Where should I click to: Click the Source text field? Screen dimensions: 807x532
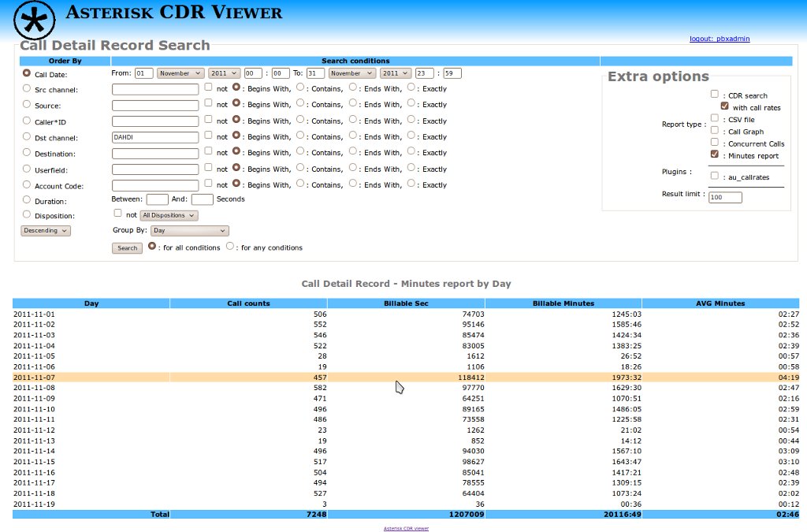(155, 106)
